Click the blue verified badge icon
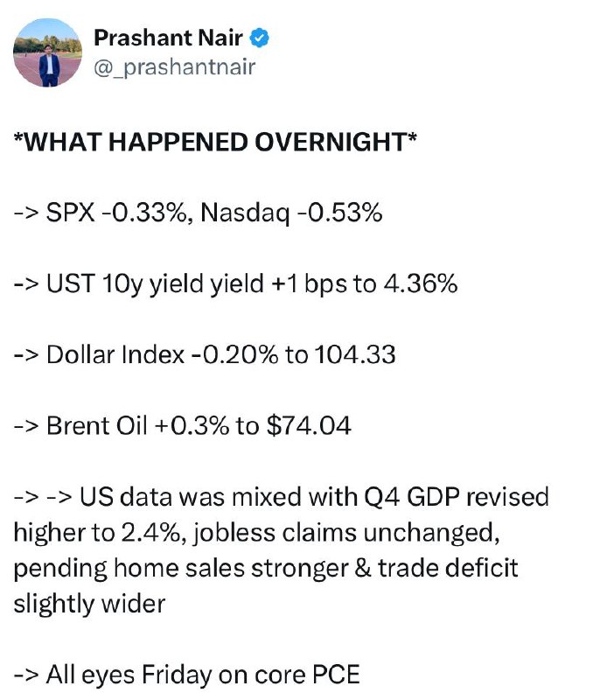 pyautogui.click(x=259, y=38)
